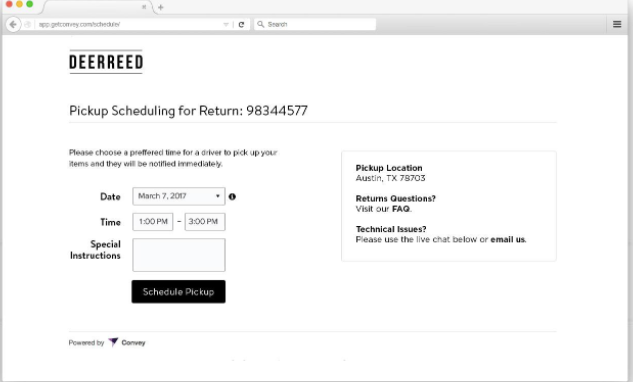
Task: Open the Date dropdown showing March 7, 2017
Action: pos(179,196)
